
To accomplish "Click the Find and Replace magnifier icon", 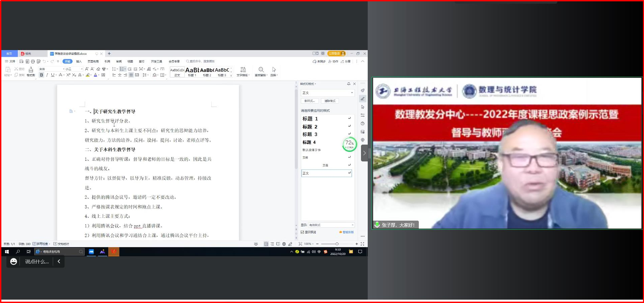I will pos(261,70).
